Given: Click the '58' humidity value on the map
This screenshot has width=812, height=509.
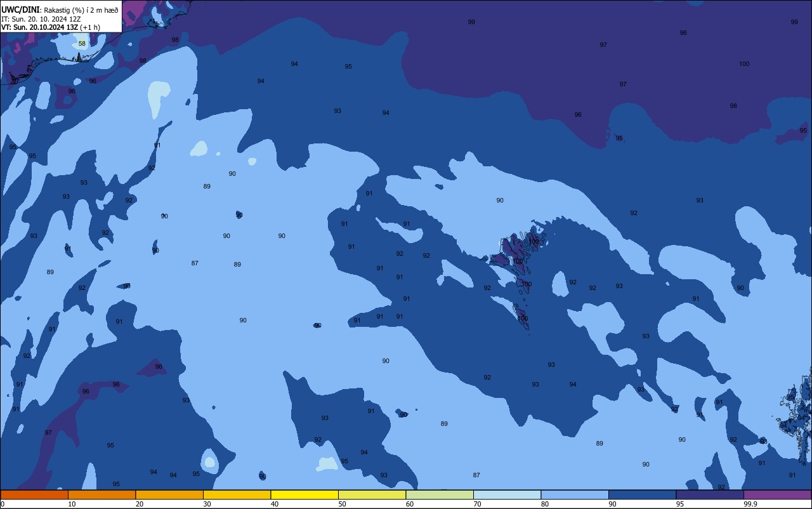Looking at the screenshot, I should [82, 44].
